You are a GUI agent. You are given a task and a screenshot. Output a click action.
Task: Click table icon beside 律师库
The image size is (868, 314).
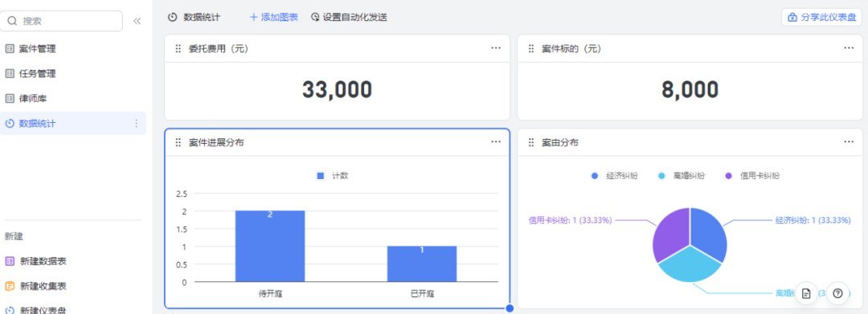[10, 99]
